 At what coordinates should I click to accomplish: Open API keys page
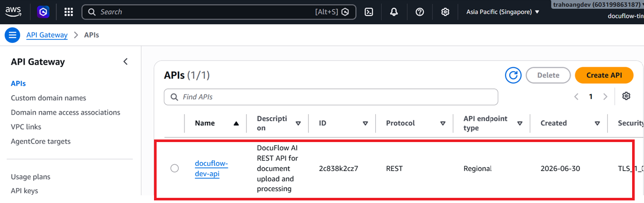pyautogui.click(x=24, y=191)
